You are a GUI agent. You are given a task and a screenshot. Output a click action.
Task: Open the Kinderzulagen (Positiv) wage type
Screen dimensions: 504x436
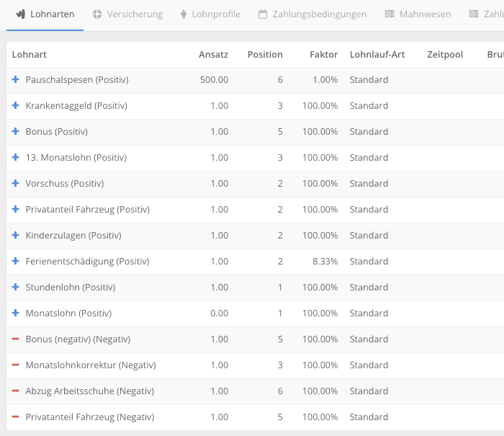click(73, 235)
